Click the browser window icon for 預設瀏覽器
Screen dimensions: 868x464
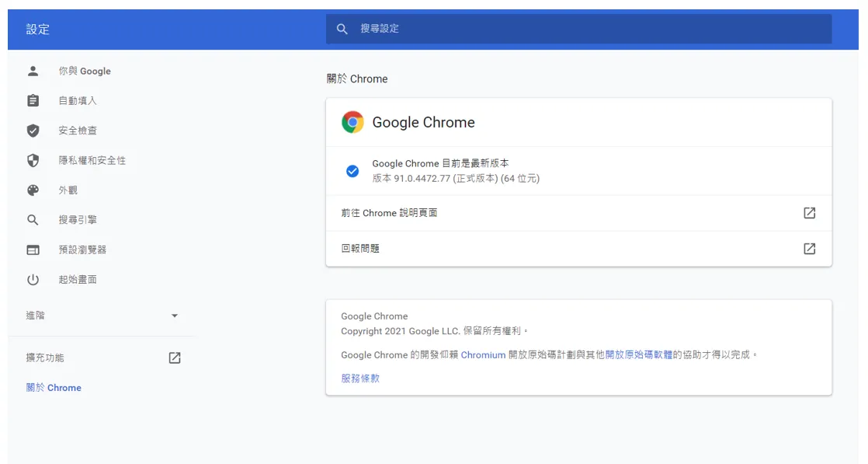[x=33, y=250]
